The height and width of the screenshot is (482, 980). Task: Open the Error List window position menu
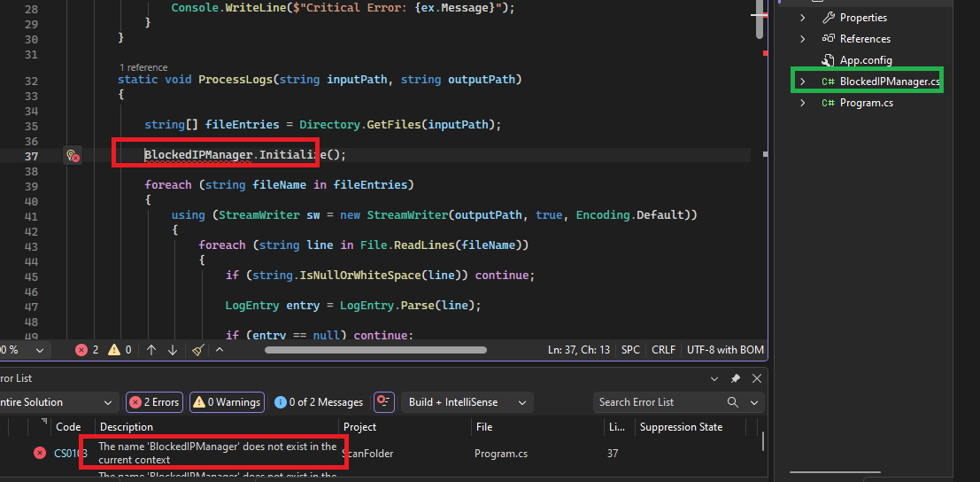[715, 379]
